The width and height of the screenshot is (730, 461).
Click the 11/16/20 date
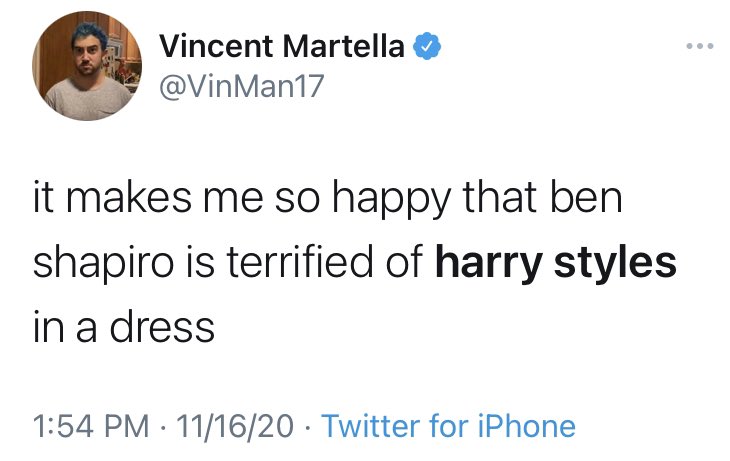click(x=233, y=427)
